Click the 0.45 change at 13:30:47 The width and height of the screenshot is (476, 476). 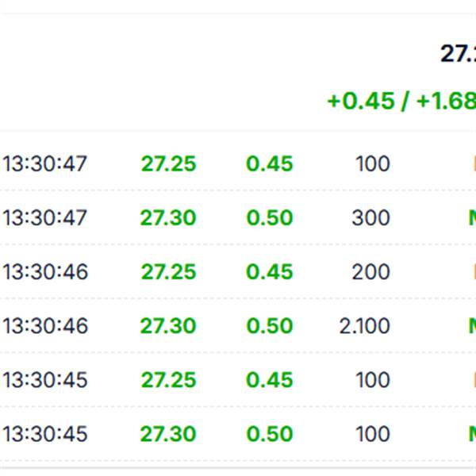(270, 163)
